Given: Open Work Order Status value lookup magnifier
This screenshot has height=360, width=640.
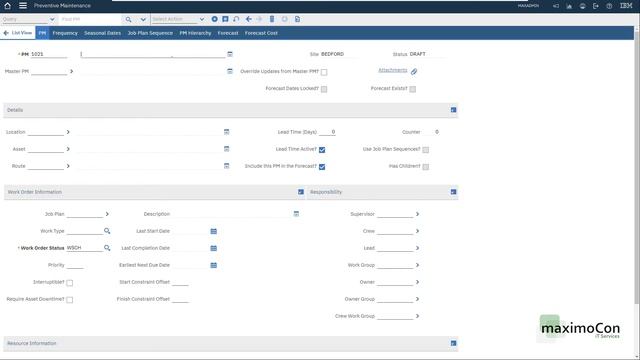Looking at the screenshot, I should (x=107, y=248).
